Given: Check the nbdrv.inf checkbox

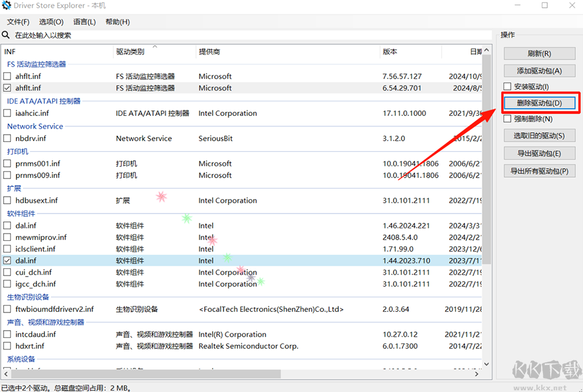Looking at the screenshot, I should click(x=7, y=138).
